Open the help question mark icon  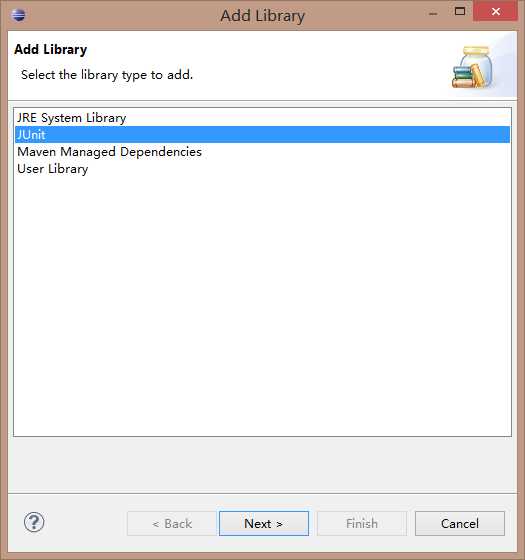point(34,522)
